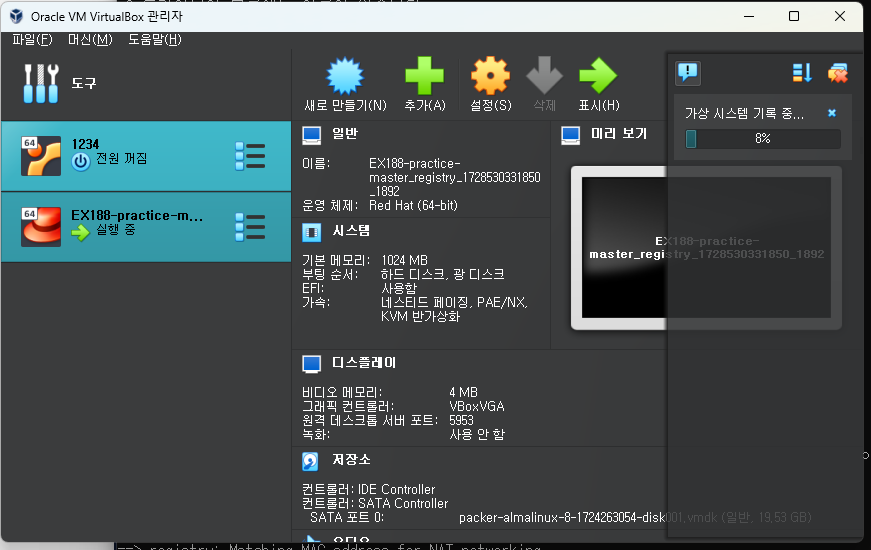Click the Add (추가) green plus icon
This screenshot has width=871, height=550.
click(424, 76)
